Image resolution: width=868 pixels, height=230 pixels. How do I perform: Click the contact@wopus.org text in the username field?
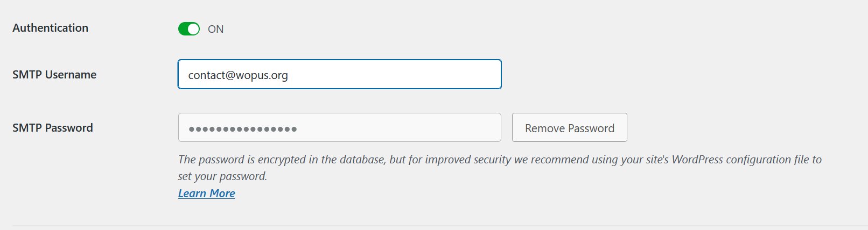(237, 75)
